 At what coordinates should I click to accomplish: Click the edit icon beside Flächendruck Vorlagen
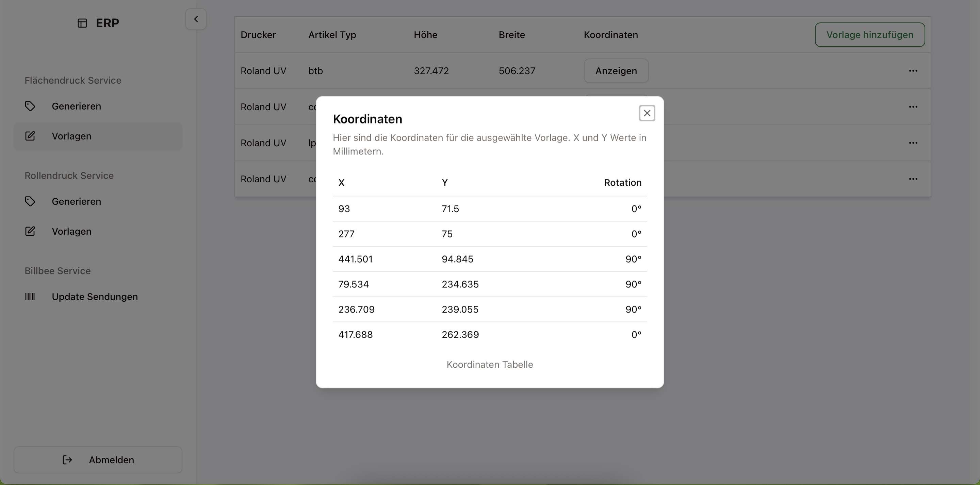point(30,136)
